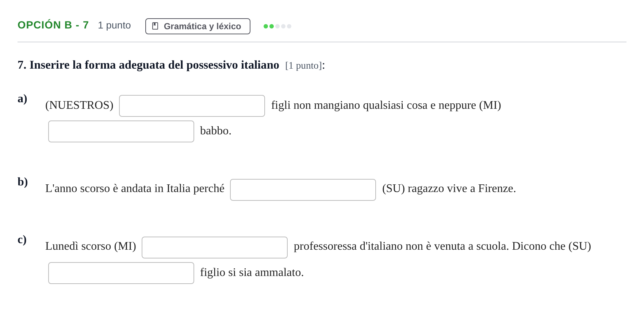Viewport: 644px width, 322px height.
Task: Click the [1 punto] bracket text
Action: (x=304, y=66)
